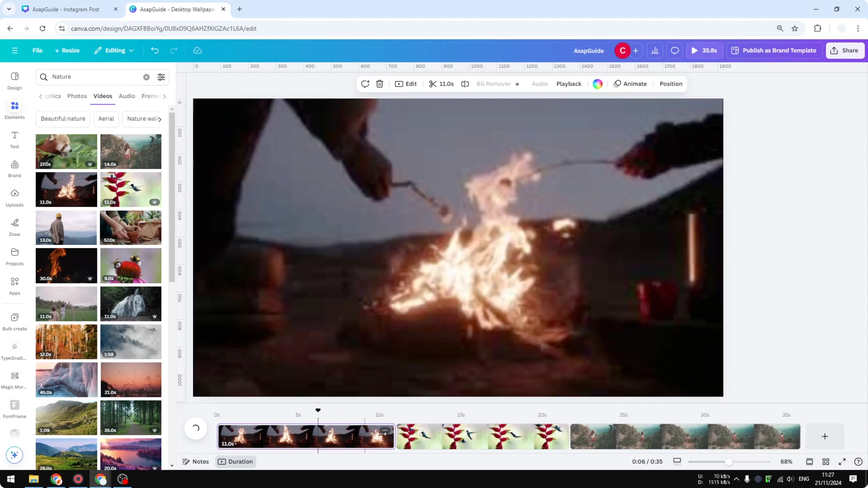Delete the selected clip via trash icon
Screen dimensions: 868x488
pyautogui.click(x=380, y=84)
